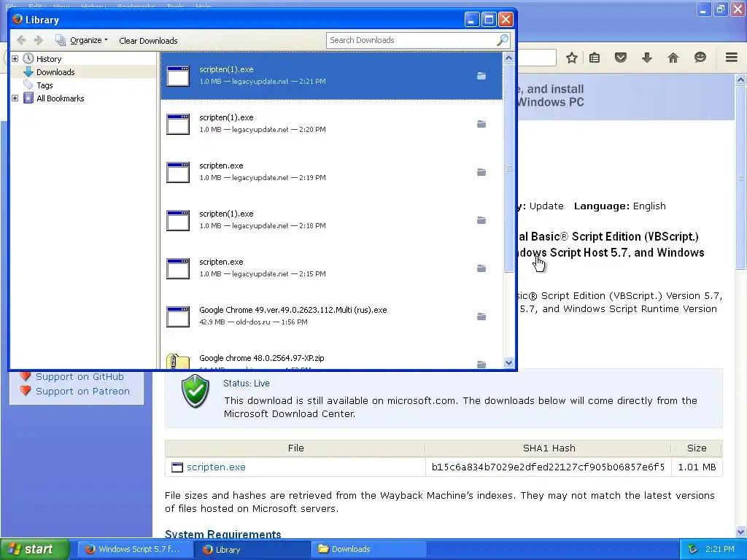Select the scripten(1).exe 2:18 PM entry

click(x=331, y=220)
